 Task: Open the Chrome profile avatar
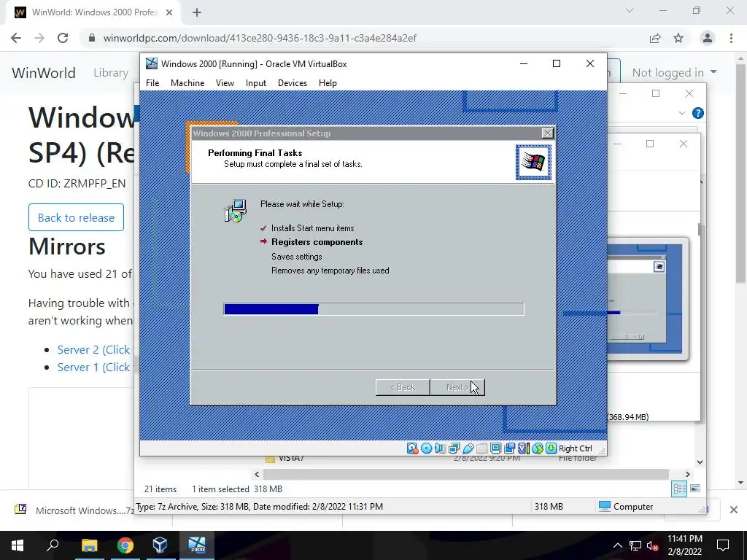click(708, 38)
